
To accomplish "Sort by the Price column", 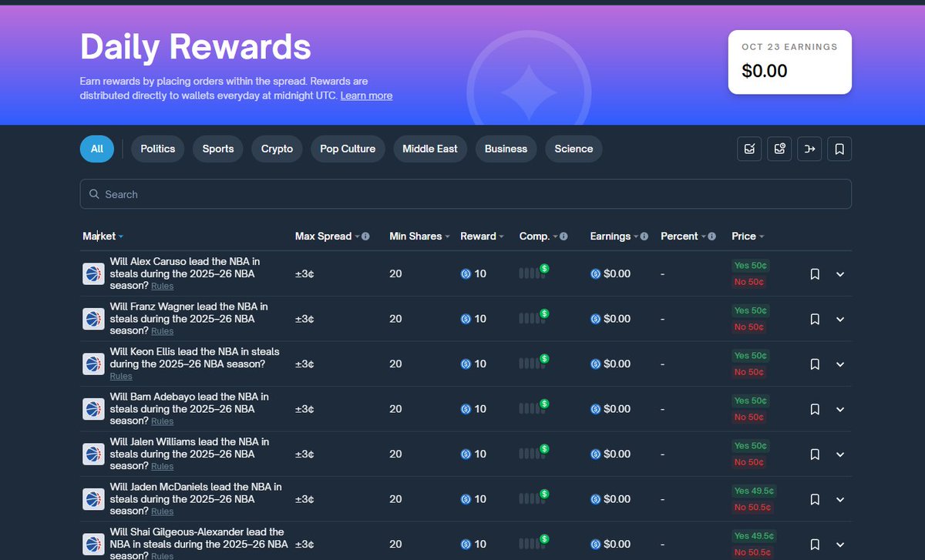I will pos(748,236).
